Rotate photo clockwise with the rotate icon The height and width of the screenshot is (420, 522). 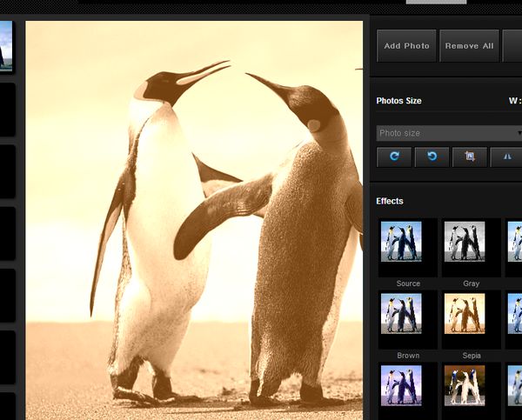pos(394,157)
